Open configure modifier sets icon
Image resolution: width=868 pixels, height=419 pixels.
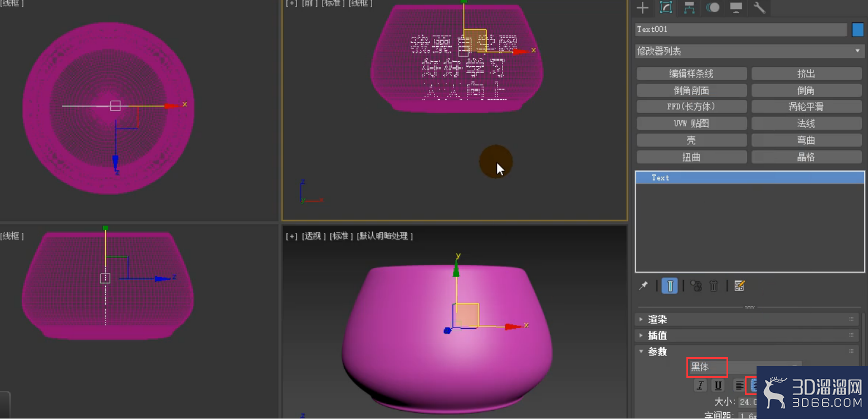pos(740,286)
